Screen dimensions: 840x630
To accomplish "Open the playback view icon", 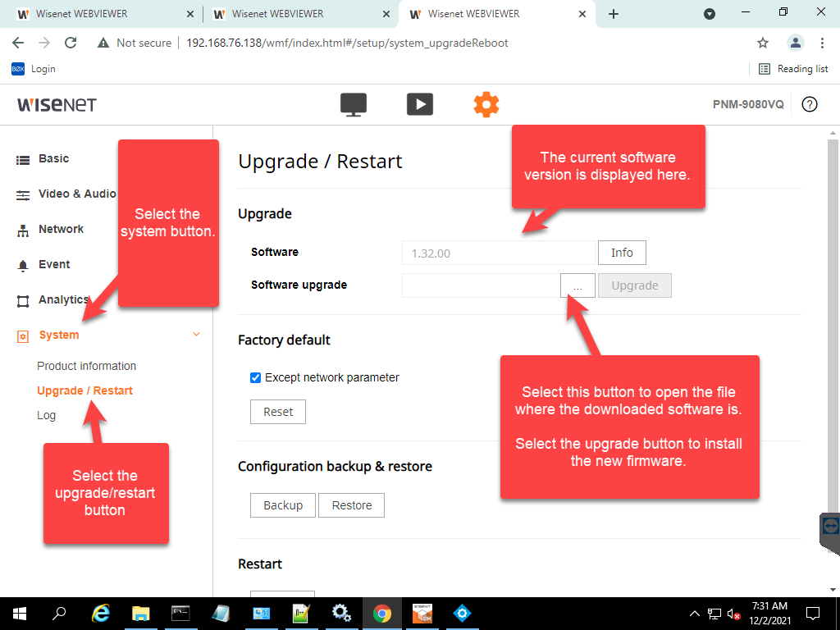I will (419, 104).
